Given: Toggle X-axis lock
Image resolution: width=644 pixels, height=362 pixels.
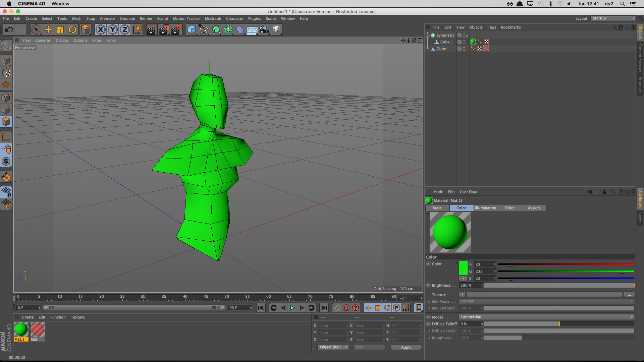Looking at the screenshot, I should tap(100, 30).
